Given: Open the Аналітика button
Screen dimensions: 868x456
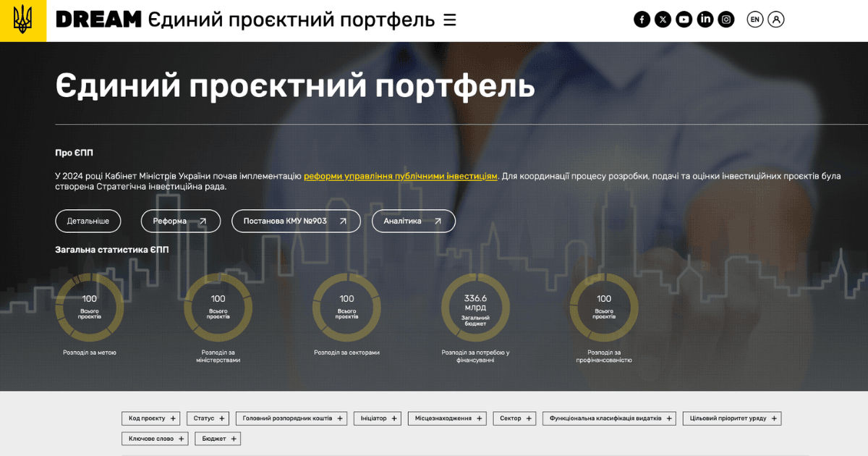Looking at the screenshot, I should [414, 221].
